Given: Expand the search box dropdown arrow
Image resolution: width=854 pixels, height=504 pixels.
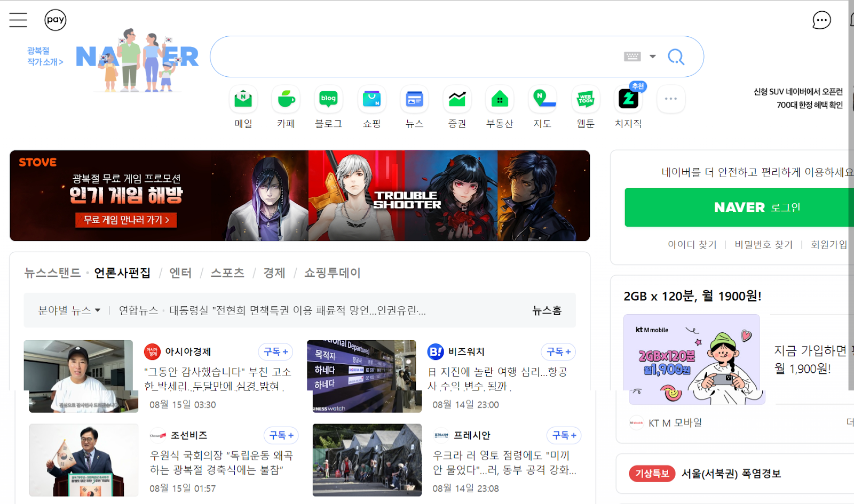Looking at the screenshot, I should (652, 57).
